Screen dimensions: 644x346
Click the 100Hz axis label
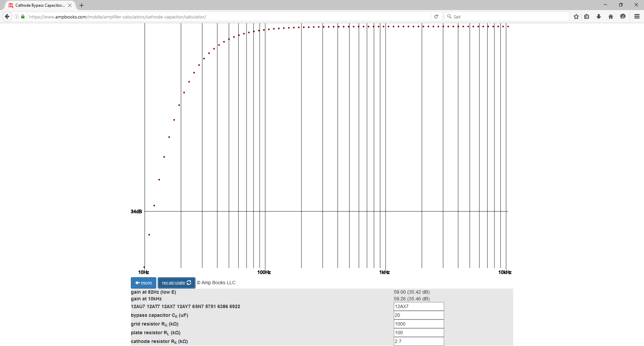pos(264,272)
